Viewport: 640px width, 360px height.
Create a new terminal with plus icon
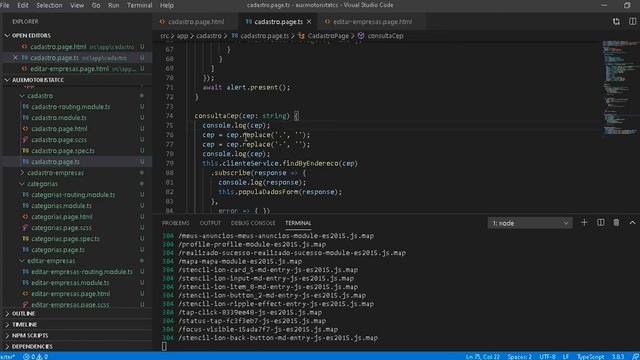584,223
